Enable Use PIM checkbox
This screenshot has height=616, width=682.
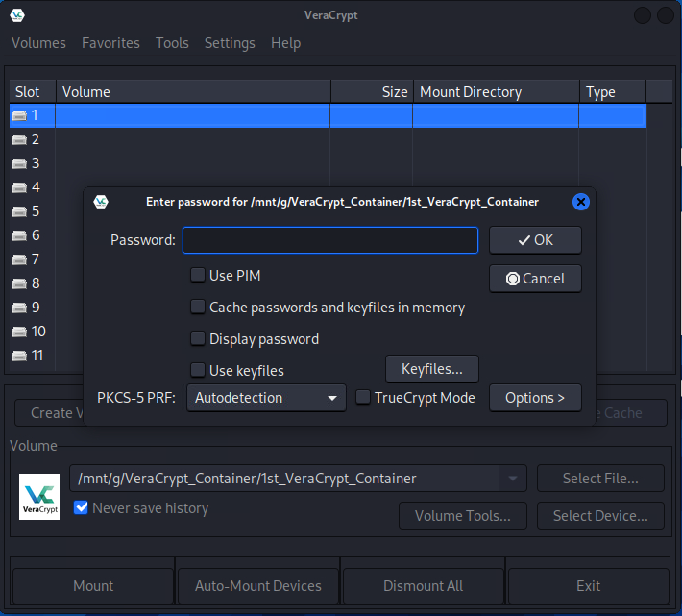pos(198,276)
